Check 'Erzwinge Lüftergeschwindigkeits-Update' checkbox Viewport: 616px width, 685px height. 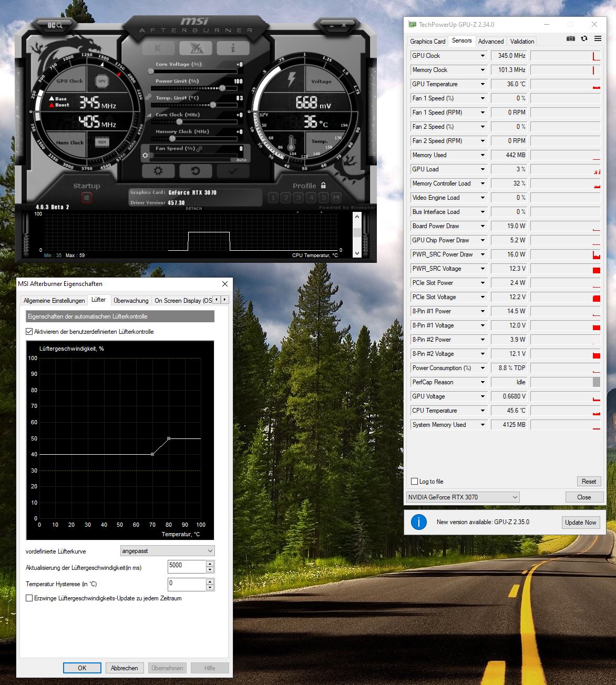click(29, 598)
